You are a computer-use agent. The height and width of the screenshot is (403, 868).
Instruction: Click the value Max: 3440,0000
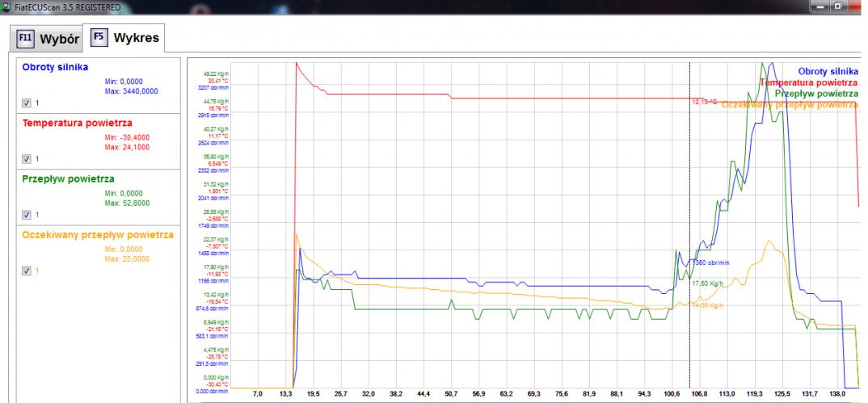point(131,91)
